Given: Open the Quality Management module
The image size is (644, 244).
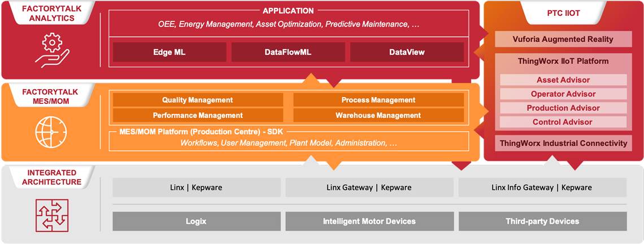Looking at the screenshot, I should (198, 100).
